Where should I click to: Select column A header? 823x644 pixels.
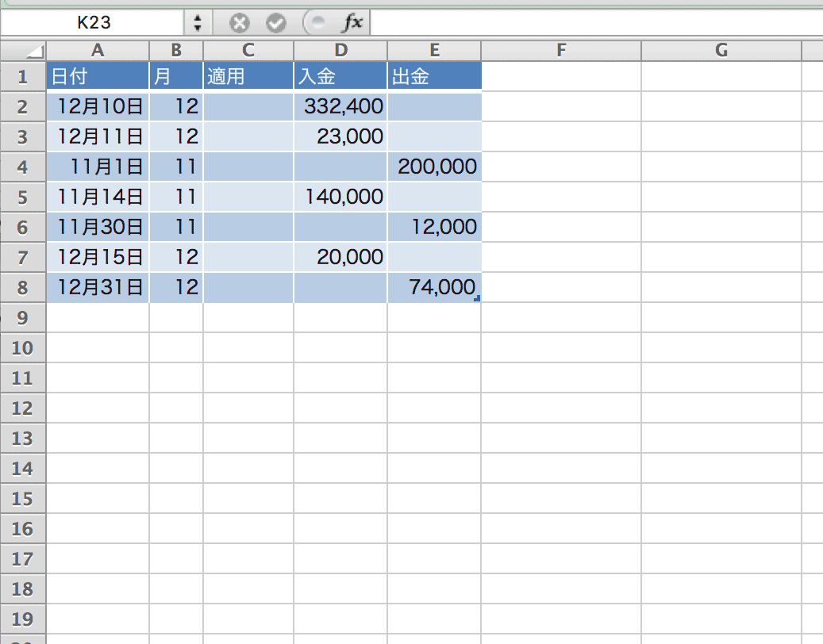(98, 51)
